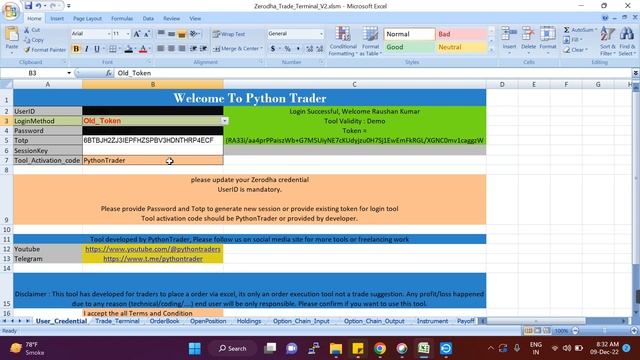Increase font size with Grow Font
This screenshot has width=640, height=360.
(x=137, y=34)
